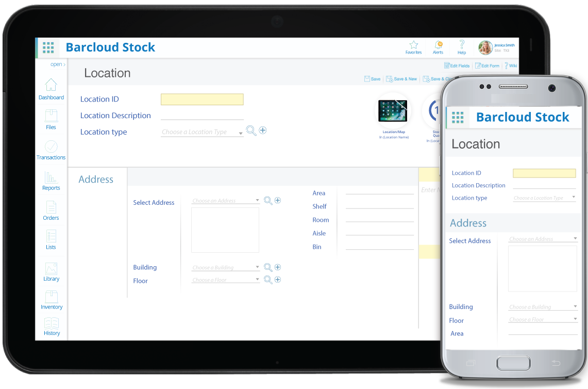Open Files in sidebar
The image size is (588, 389).
tap(51, 120)
